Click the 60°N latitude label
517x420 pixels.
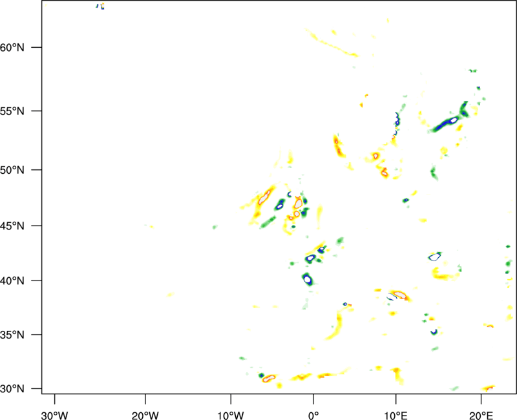click(12, 48)
